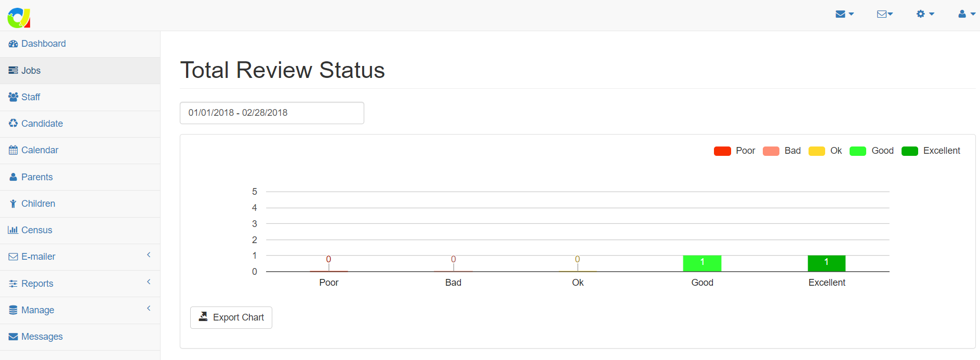Click the date range input field
Screen dimensions: 980x360
(272, 113)
